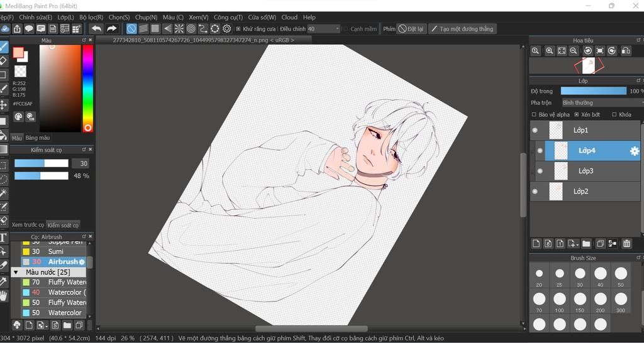Select the Text tool
Image resolution: width=644 pixels, height=343 pixels.
tap(3, 237)
